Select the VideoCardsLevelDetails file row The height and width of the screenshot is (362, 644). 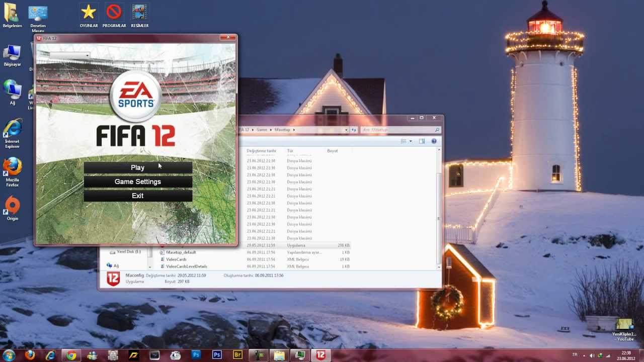pos(256,266)
